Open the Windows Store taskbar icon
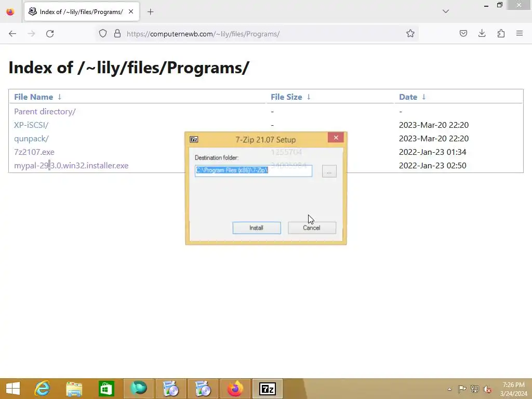The height and width of the screenshot is (399, 532). [106, 389]
